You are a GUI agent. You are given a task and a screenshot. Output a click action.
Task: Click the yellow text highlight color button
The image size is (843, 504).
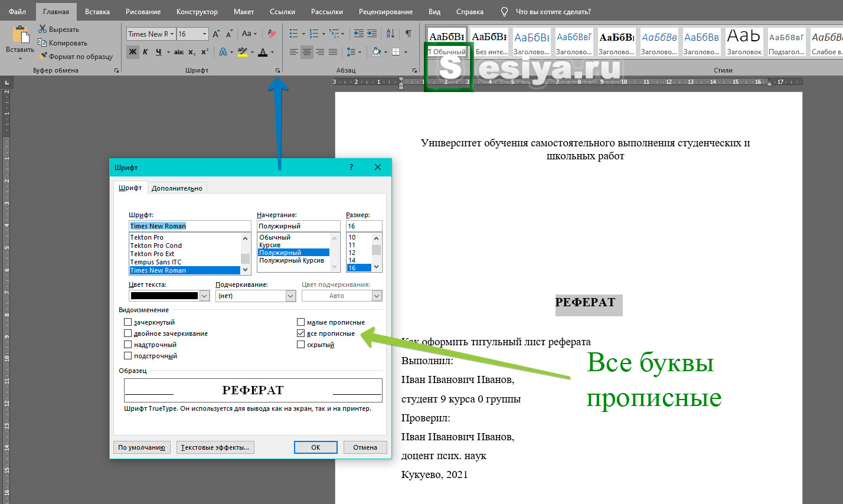(242, 52)
